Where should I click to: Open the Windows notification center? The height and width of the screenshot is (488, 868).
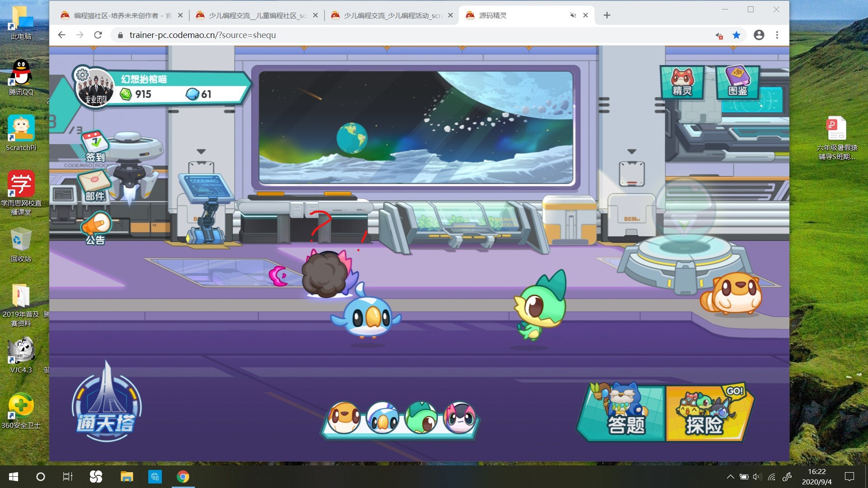coord(849,477)
